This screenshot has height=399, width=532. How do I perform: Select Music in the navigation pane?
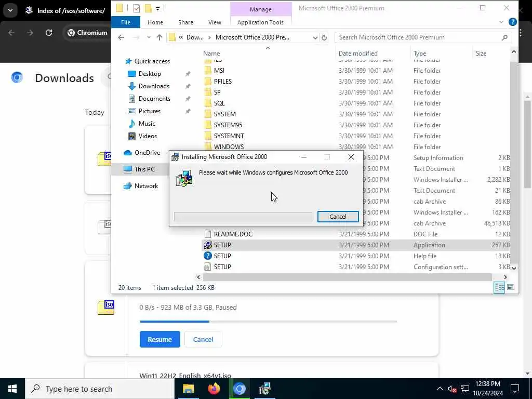point(147,124)
